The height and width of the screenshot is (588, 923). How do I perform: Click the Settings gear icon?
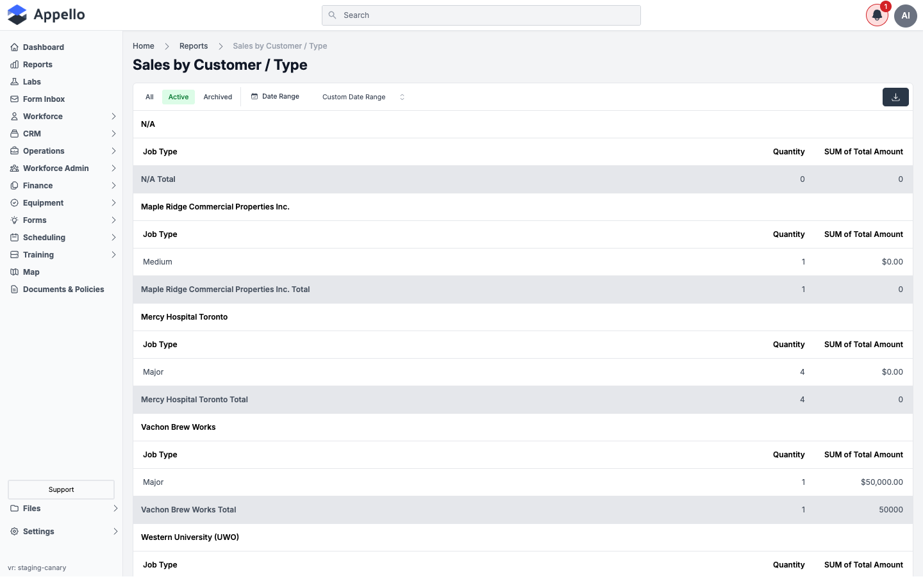(14, 532)
